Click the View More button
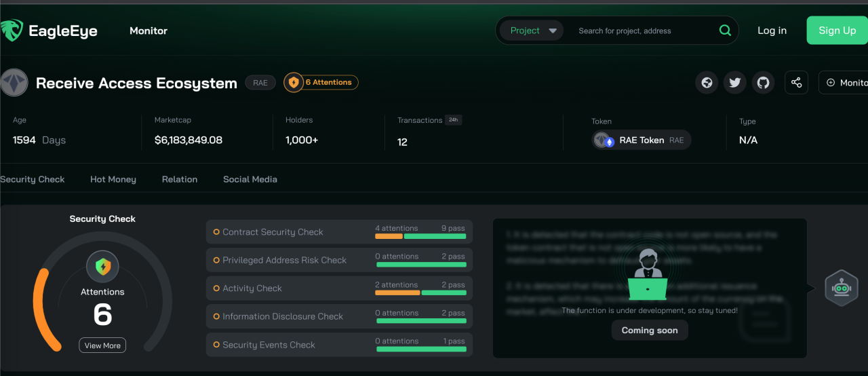 [x=102, y=345]
